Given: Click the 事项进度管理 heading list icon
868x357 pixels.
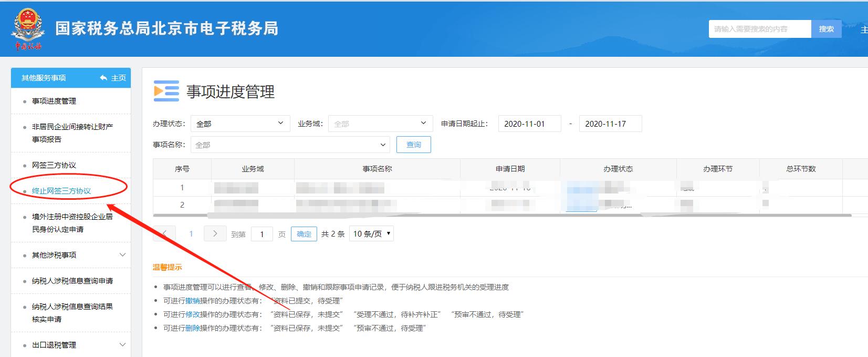Looking at the screenshot, I should click(x=166, y=91).
